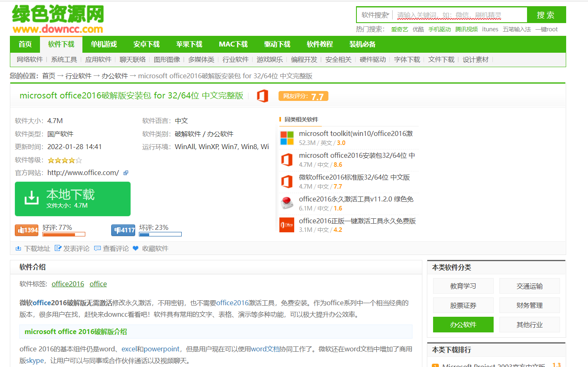Click hot search term 手机驱动
This screenshot has width=588, height=367.
pos(440,29)
